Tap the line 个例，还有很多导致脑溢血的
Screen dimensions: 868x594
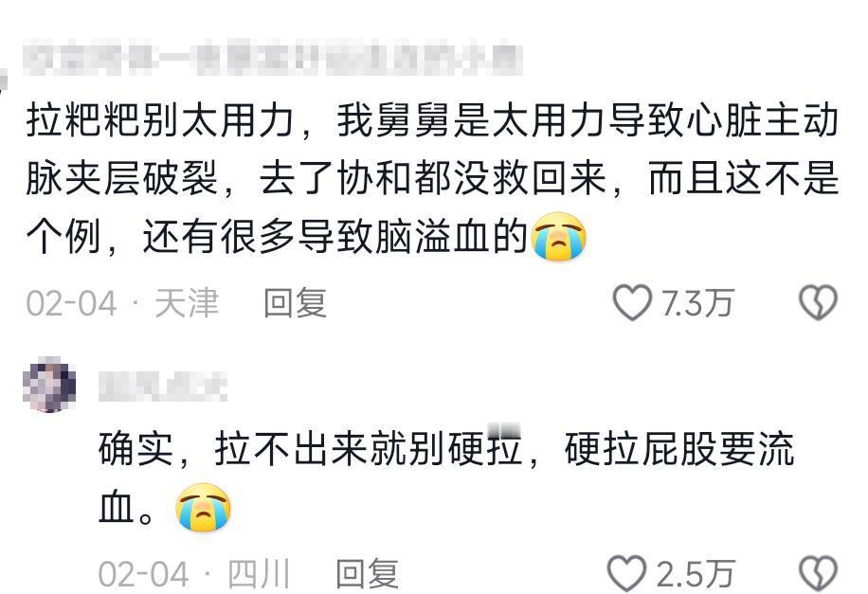305,237
